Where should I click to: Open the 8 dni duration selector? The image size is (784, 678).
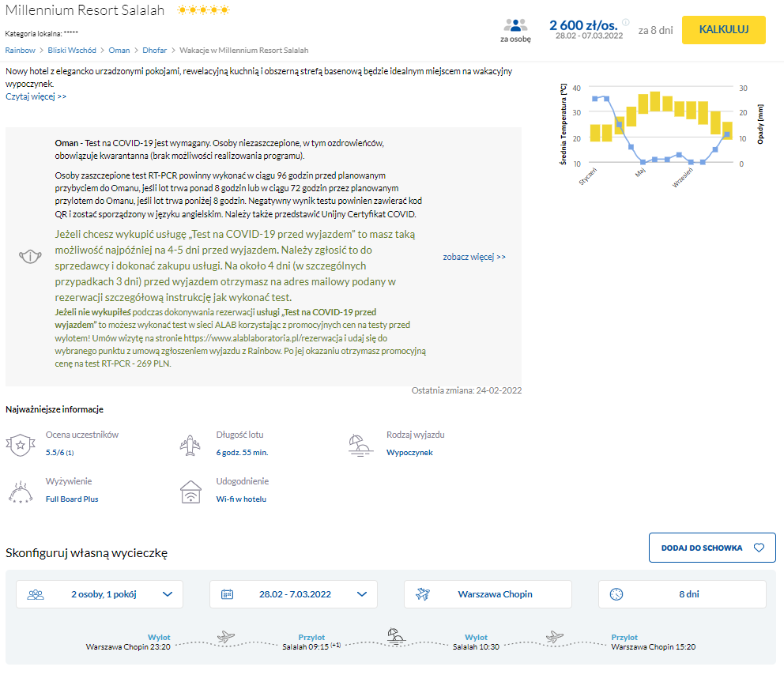(x=682, y=594)
